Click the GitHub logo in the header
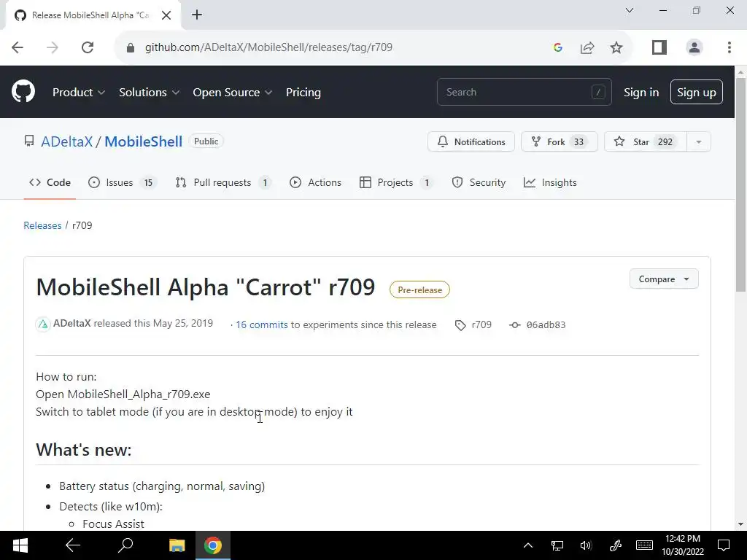This screenshot has width=747, height=560. [x=23, y=91]
